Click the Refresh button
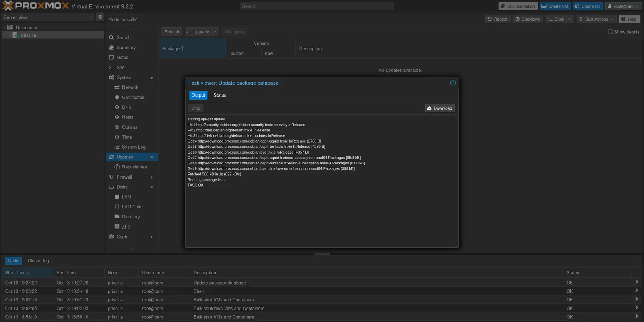 [x=171, y=32]
